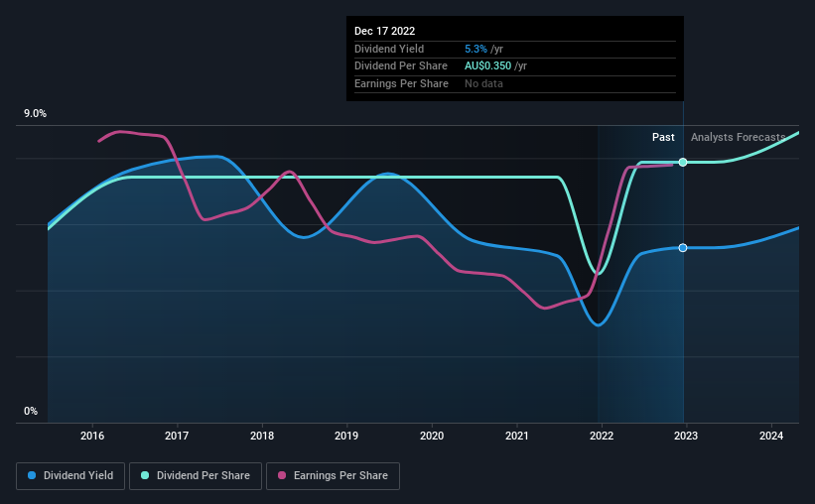Click the AU$0.350 dividend per share value
Image resolution: width=815 pixels, height=504 pixels.
pyautogui.click(x=487, y=66)
